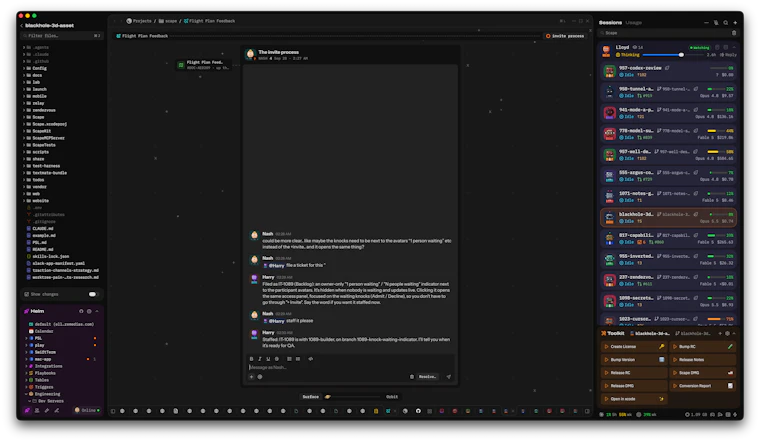Expand the docs folder in file tree
Image resolution: width=760 pixels, height=442 pixels.
coord(24,75)
